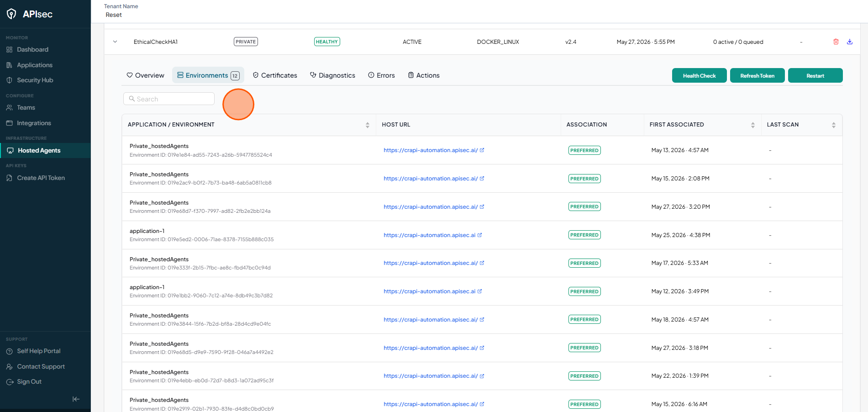Sort by Last Scan column
Viewport: 868px width, 412px height.
[x=834, y=125]
